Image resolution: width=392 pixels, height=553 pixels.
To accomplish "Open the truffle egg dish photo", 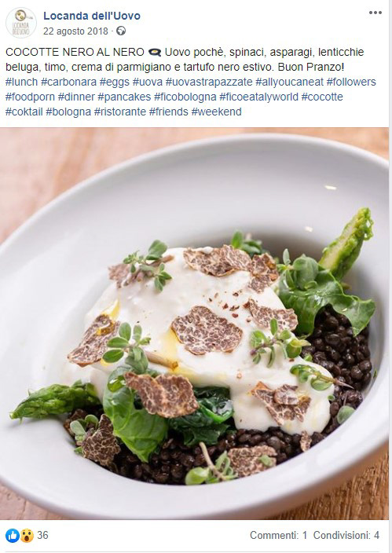I will pos(194,324).
